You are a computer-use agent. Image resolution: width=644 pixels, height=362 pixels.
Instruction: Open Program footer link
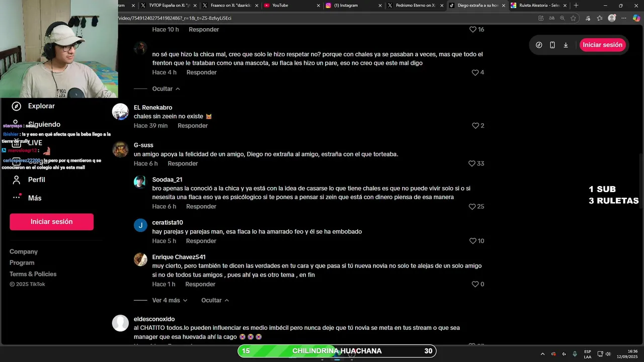point(22,262)
